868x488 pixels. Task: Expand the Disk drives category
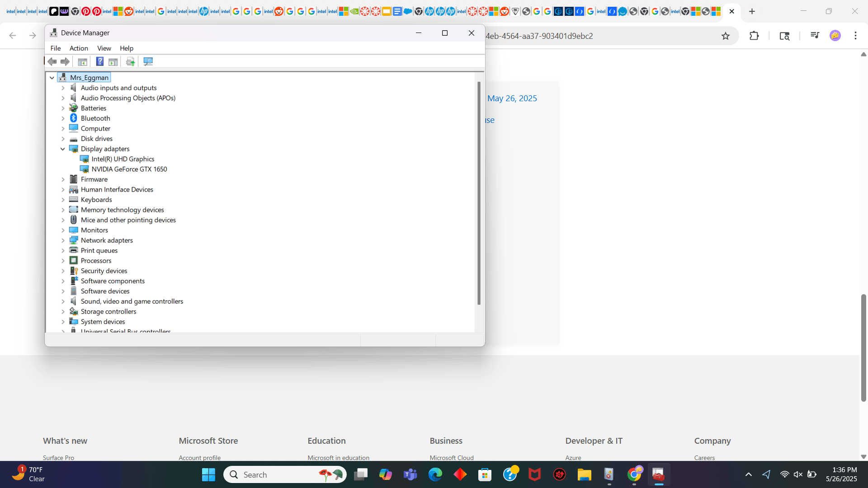(x=63, y=139)
